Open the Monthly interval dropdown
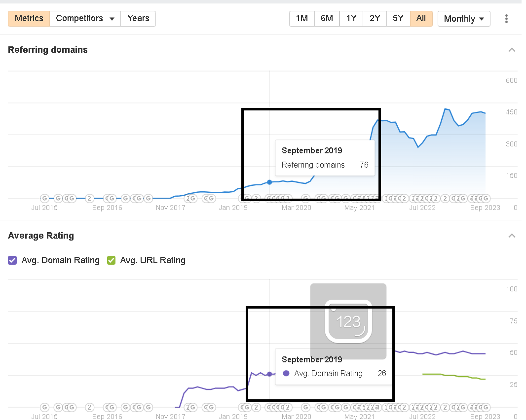 pyautogui.click(x=463, y=19)
